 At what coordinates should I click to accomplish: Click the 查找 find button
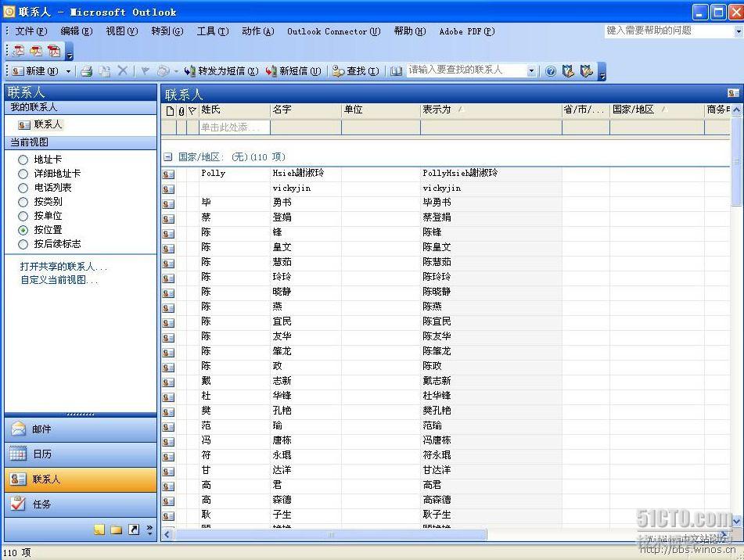356,71
